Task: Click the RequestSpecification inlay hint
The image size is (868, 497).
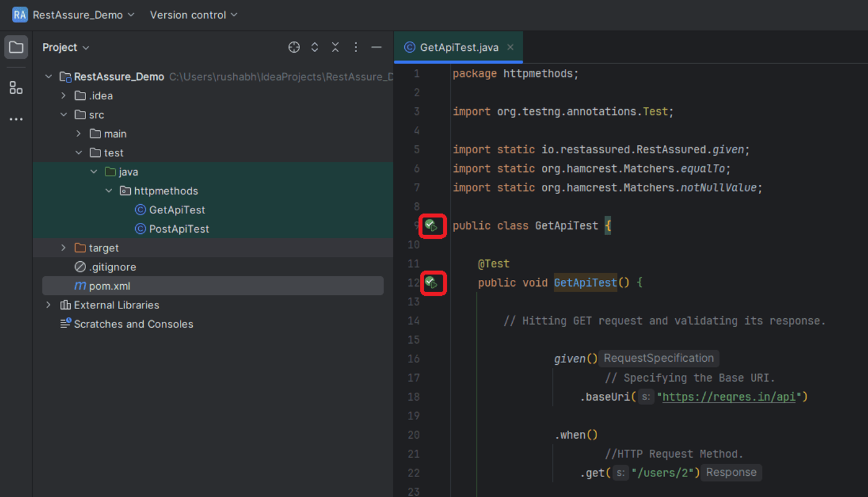Action: (x=659, y=358)
